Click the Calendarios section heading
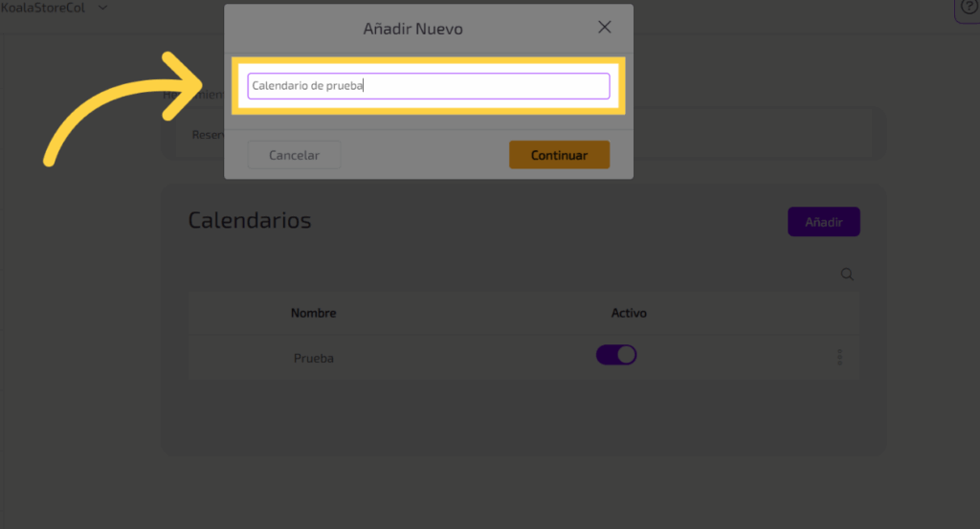 coord(250,220)
